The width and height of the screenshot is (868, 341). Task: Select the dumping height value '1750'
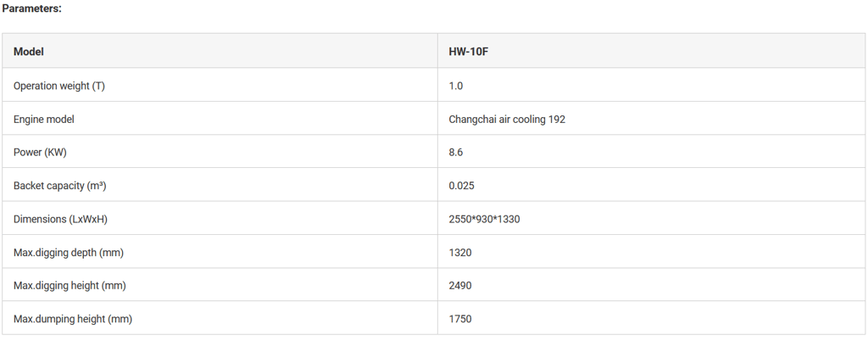(x=460, y=319)
